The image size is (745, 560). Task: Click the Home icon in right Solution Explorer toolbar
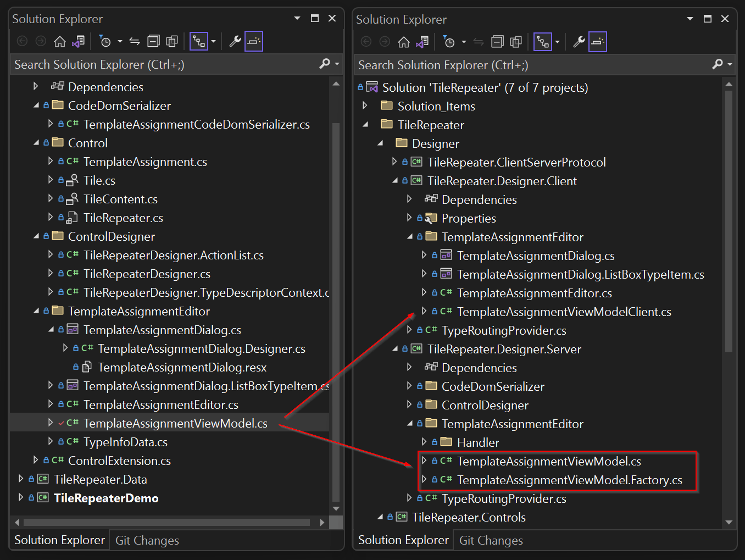[403, 42]
